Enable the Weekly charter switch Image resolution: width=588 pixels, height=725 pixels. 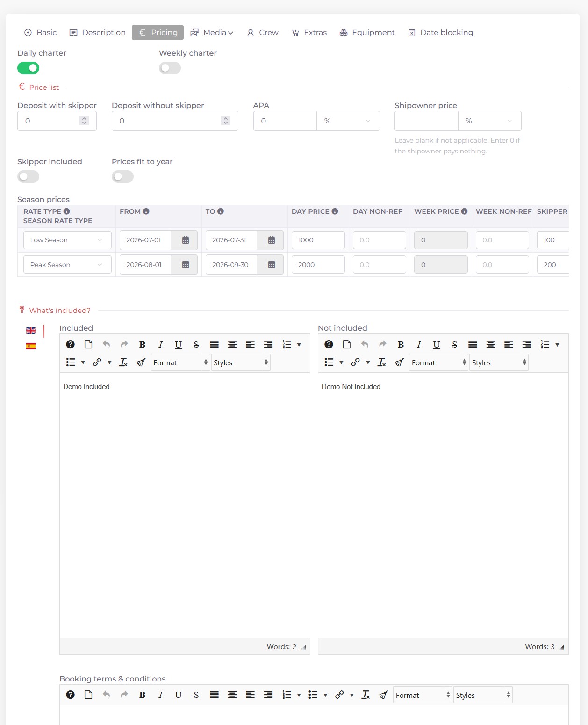click(170, 68)
